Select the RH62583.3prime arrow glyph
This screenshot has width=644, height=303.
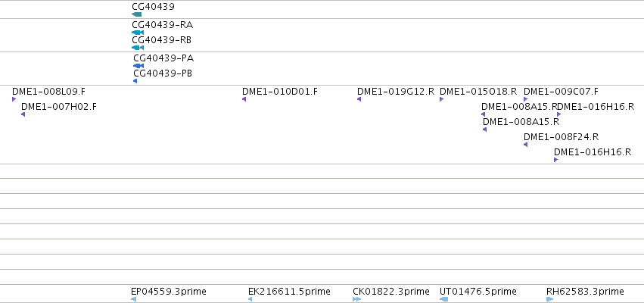click(x=549, y=299)
